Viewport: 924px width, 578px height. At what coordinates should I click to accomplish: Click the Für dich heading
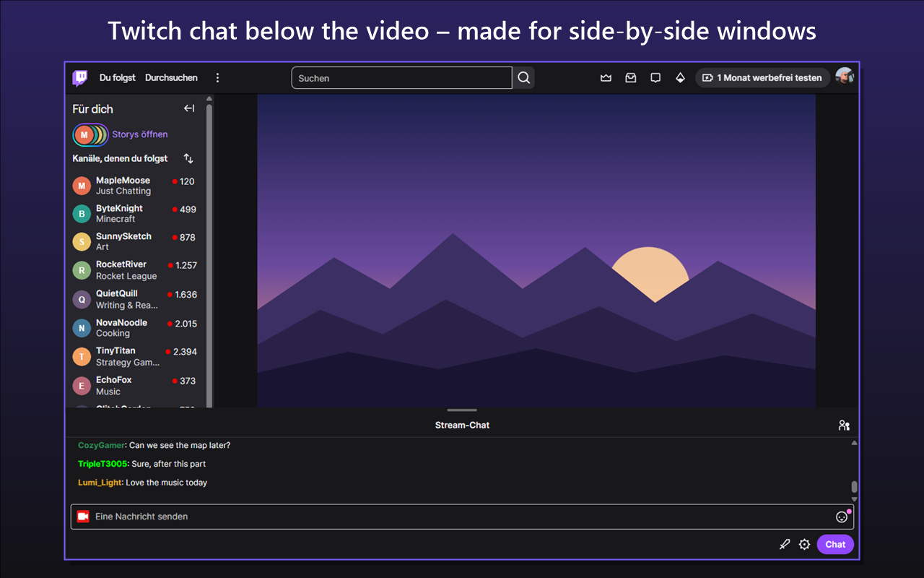[92, 109]
